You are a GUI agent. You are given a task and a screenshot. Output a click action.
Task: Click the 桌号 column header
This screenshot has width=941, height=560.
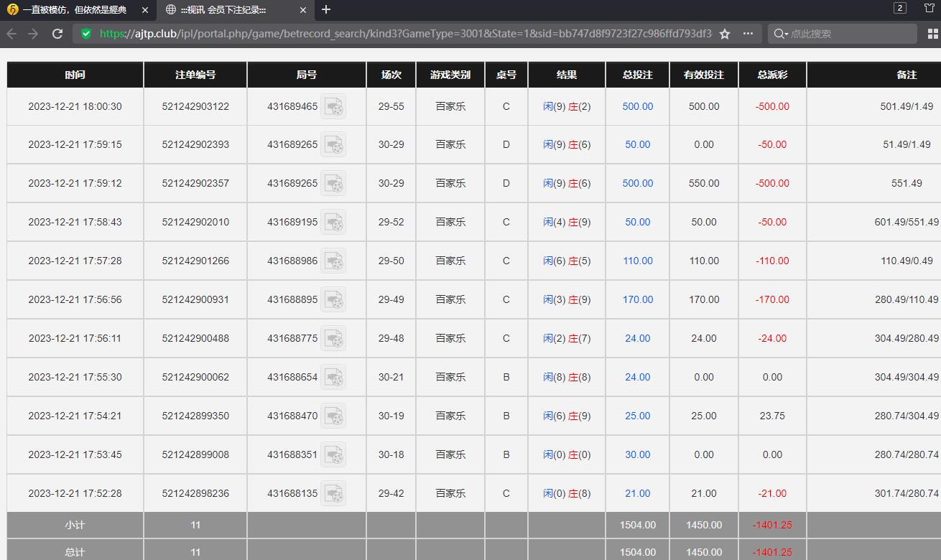tap(506, 75)
